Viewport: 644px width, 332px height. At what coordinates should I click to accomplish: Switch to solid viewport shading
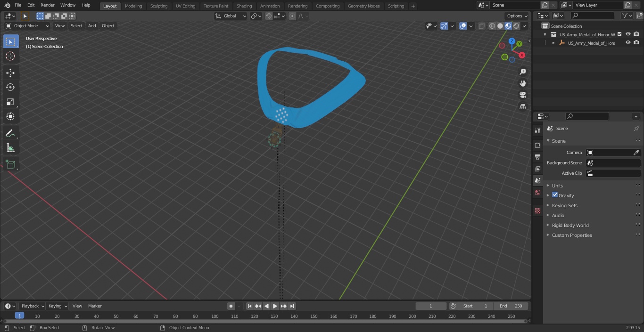click(500, 26)
